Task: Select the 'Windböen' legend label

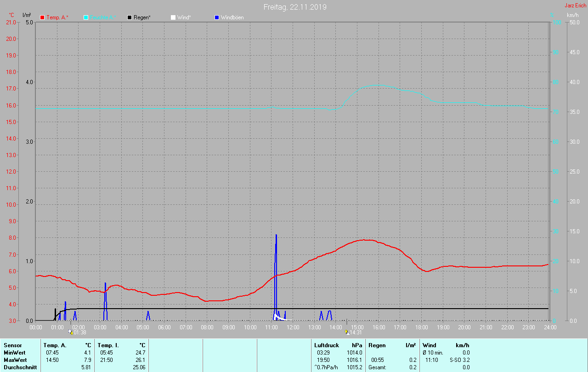Action: pyautogui.click(x=232, y=17)
